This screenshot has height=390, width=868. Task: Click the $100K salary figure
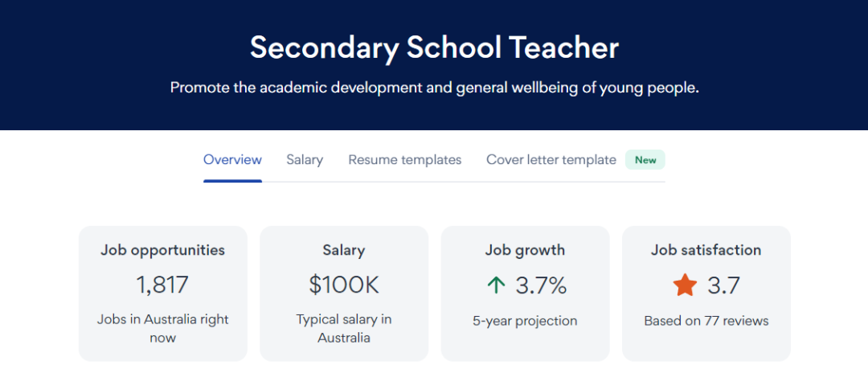coord(343,285)
